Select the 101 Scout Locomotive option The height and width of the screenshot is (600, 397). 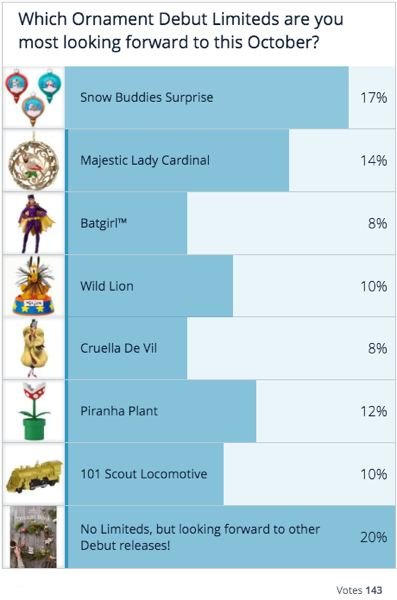point(230,474)
